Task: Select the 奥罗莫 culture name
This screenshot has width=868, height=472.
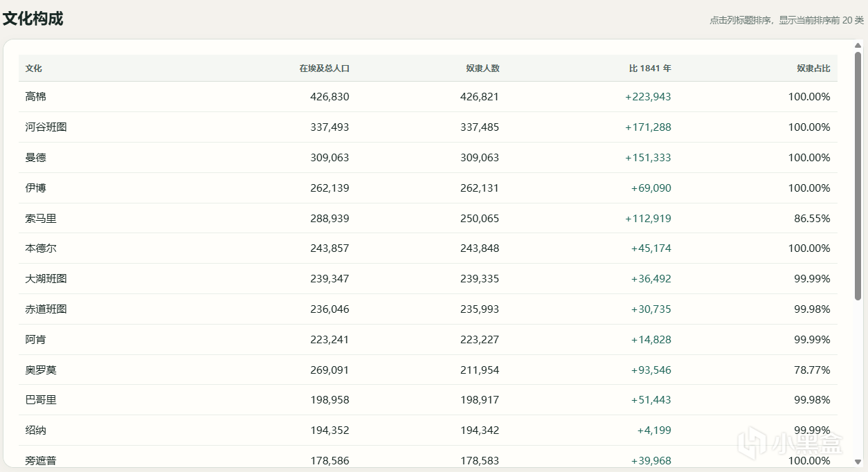Action: pyautogui.click(x=41, y=370)
